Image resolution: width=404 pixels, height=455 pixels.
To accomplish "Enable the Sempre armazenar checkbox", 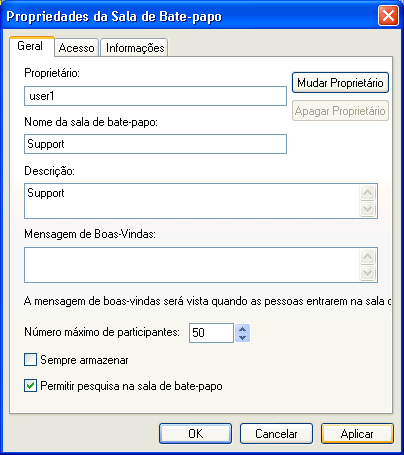I will (x=30, y=360).
